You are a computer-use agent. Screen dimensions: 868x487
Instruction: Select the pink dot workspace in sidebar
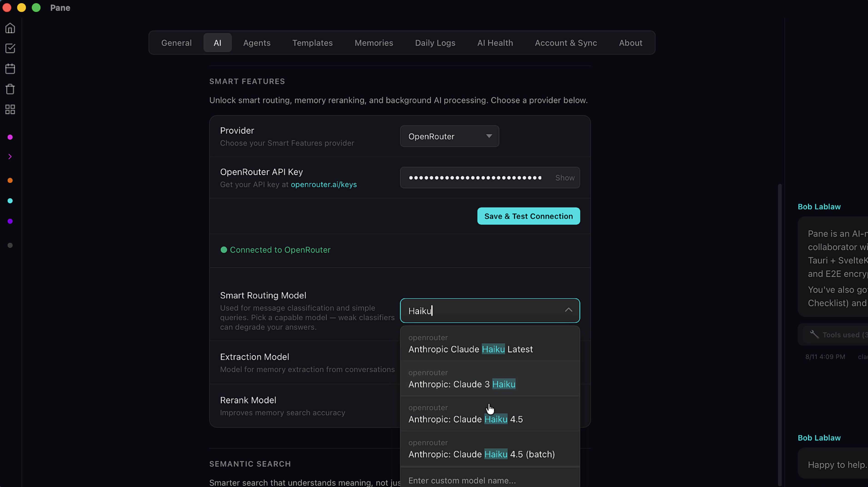pos(10,137)
